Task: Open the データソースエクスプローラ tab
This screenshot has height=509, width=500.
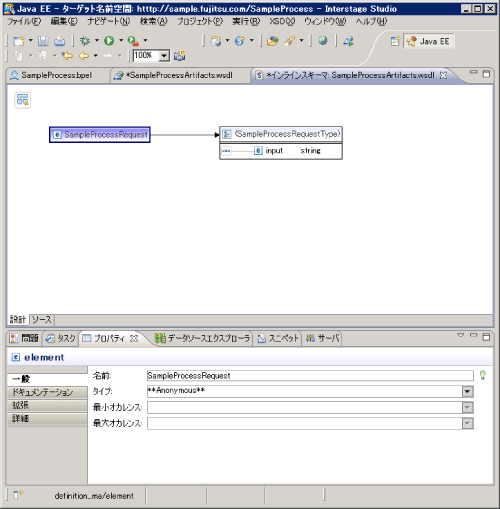Action: point(202,338)
